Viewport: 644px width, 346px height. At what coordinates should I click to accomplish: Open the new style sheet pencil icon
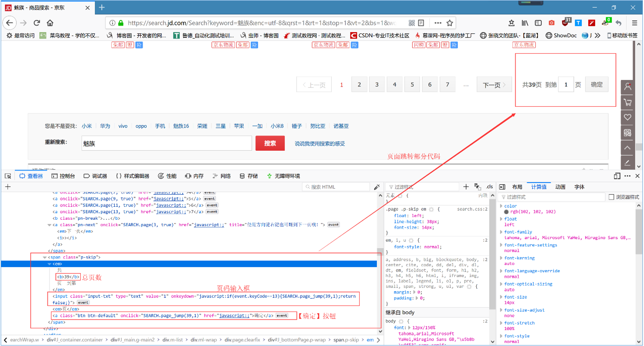coord(377,187)
